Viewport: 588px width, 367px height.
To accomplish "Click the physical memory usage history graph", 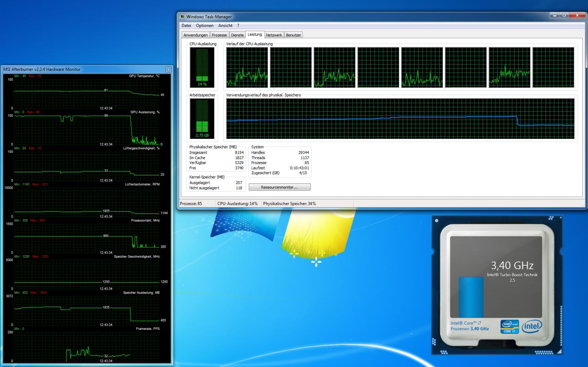I will pos(400,119).
